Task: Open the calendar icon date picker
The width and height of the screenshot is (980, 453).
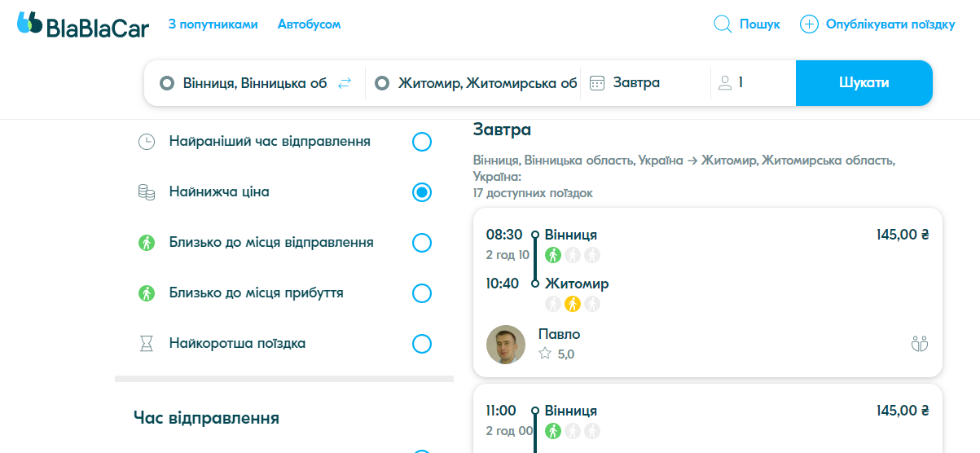Action: point(597,83)
